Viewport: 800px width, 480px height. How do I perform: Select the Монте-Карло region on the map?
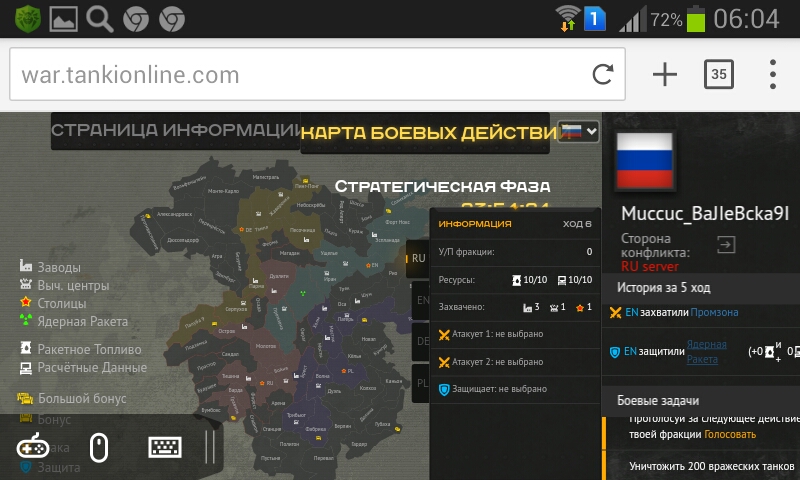point(223,191)
